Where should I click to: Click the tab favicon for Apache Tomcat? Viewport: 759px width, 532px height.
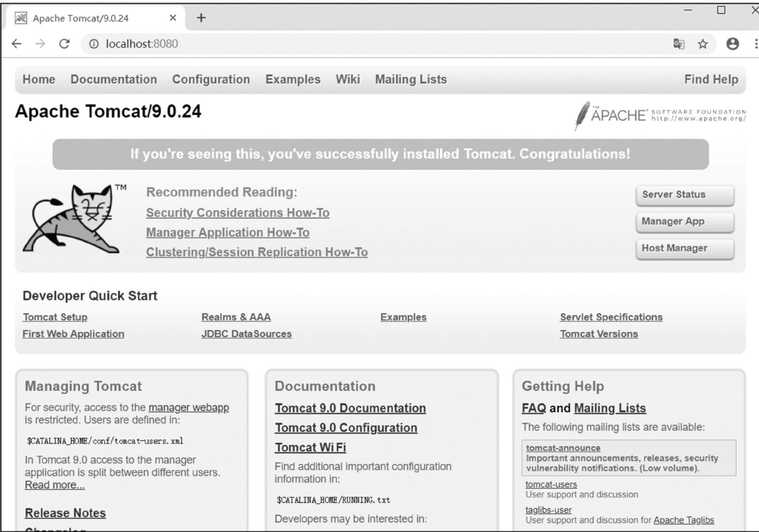coord(21,18)
